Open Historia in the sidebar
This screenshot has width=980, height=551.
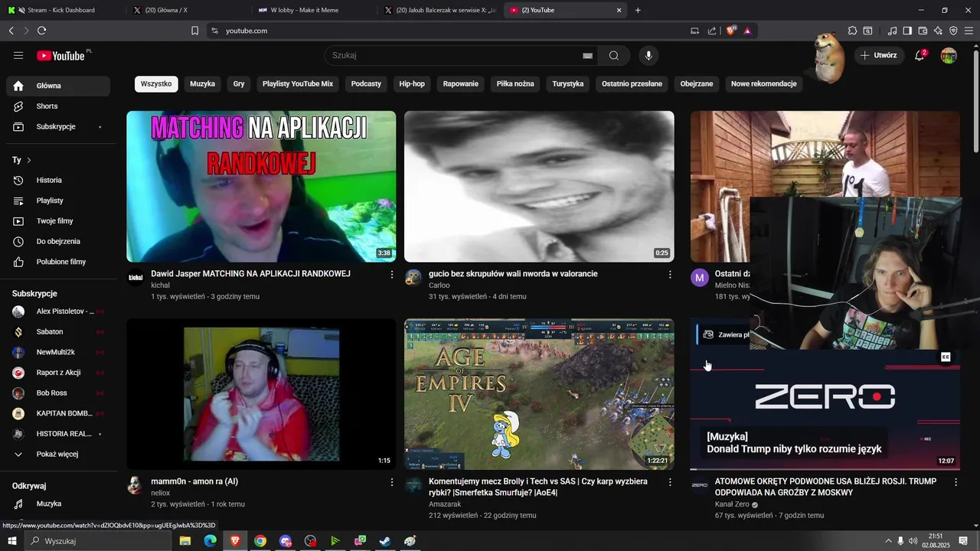[x=58, y=180]
